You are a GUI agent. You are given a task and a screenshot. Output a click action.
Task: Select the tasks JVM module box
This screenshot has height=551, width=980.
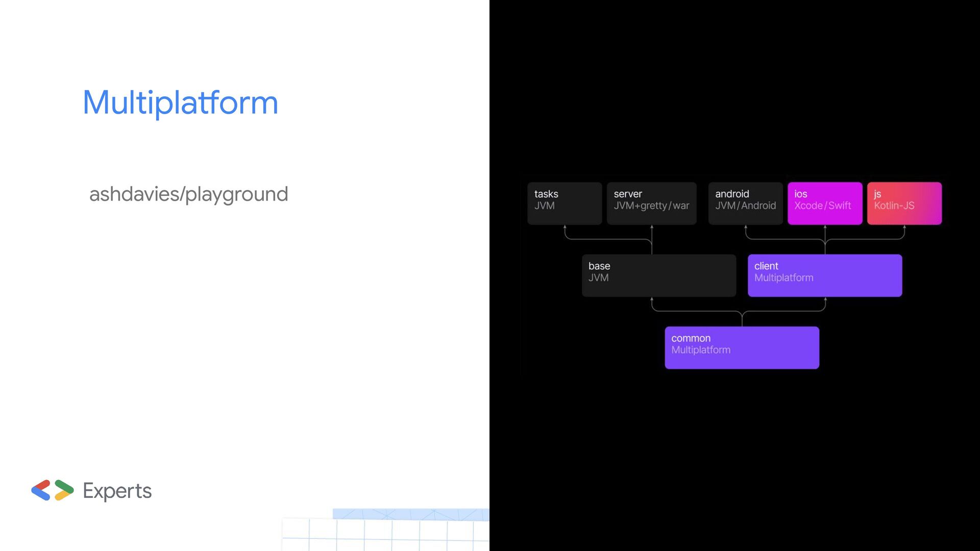click(x=564, y=204)
